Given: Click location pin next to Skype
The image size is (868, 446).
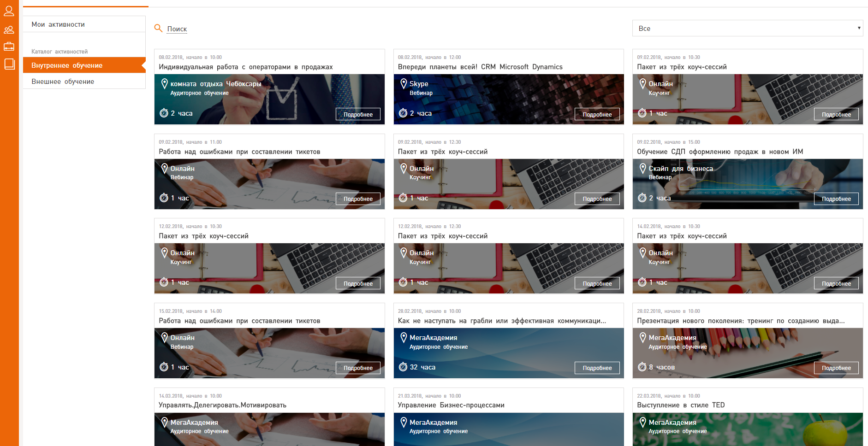Looking at the screenshot, I should coord(404,84).
